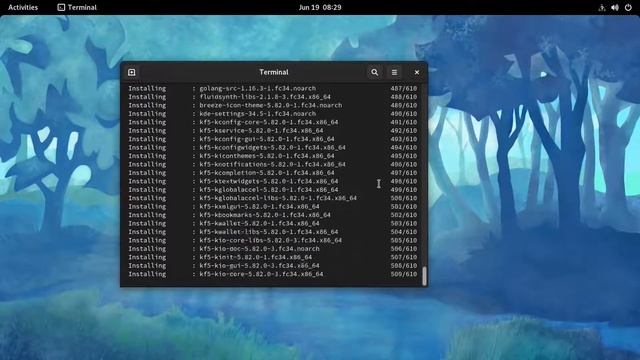640x360 pixels.
Task: Click the volume speaker icon
Action: pos(615,7)
